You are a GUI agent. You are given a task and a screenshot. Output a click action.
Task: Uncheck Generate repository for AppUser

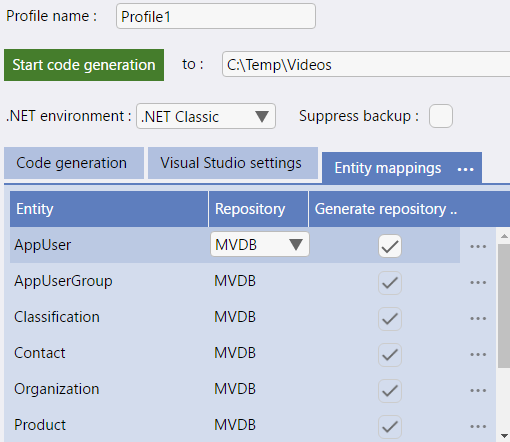[390, 246]
